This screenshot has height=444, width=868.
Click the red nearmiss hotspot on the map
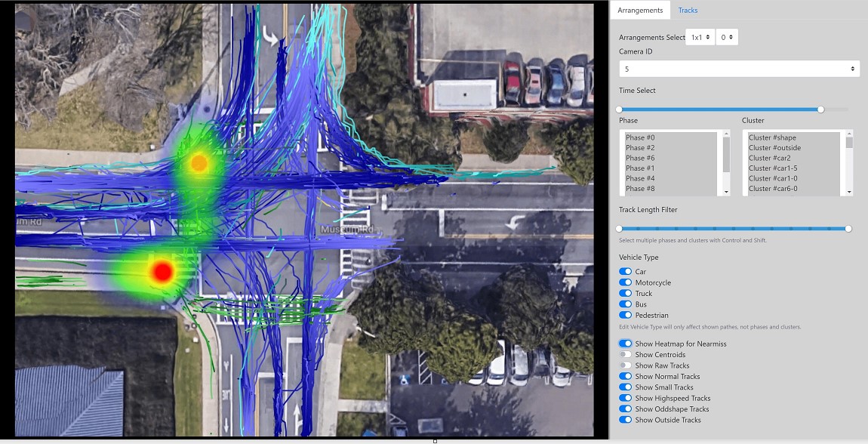[x=162, y=271]
